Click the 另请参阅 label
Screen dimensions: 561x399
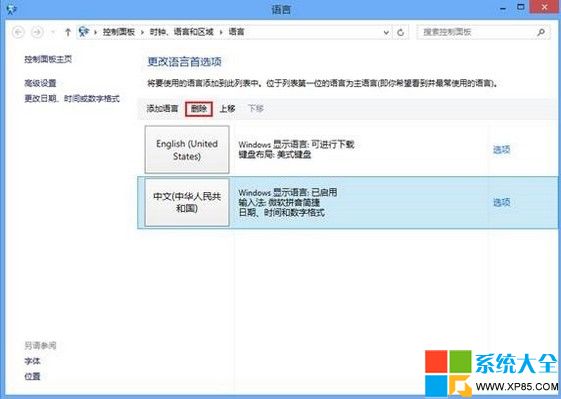point(40,346)
